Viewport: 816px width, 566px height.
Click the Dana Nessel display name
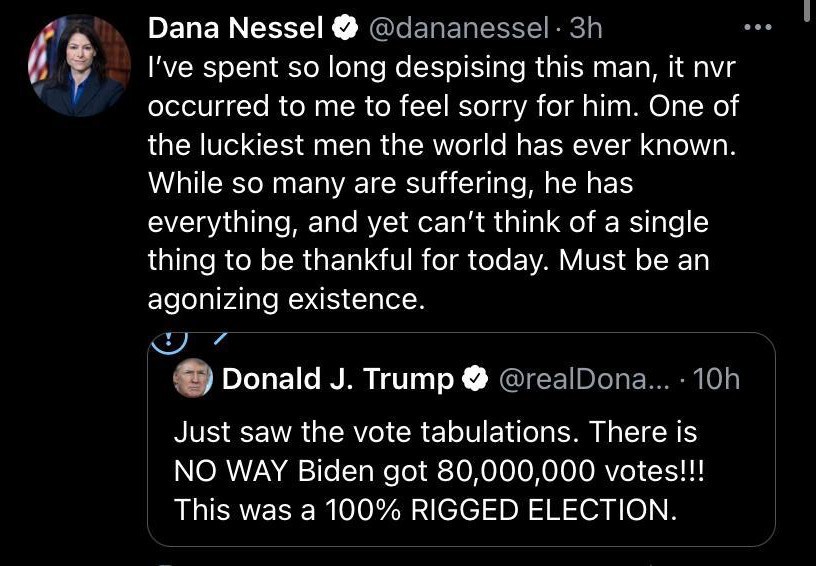pyautogui.click(x=237, y=29)
